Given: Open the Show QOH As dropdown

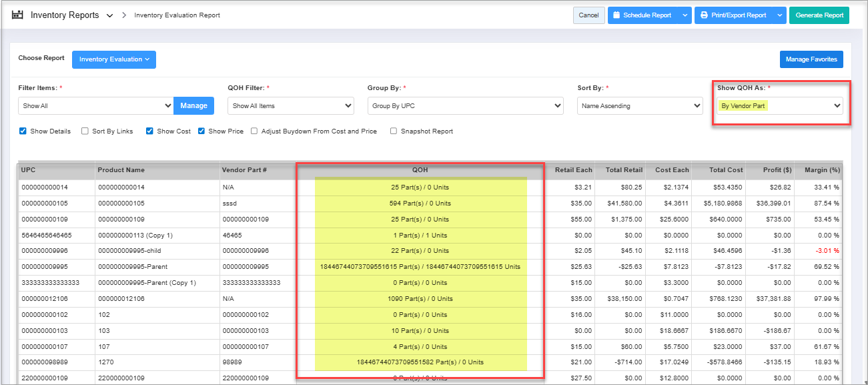Looking at the screenshot, I should (779, 105).
